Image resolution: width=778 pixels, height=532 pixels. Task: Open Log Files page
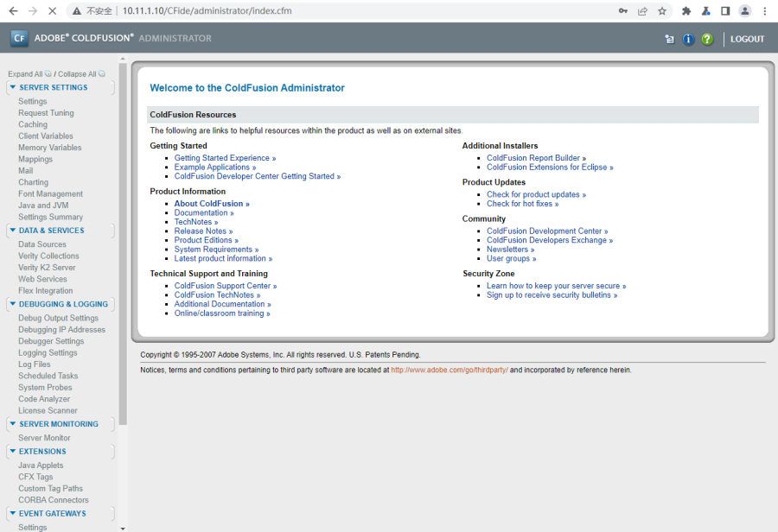[x=35, y=364]
